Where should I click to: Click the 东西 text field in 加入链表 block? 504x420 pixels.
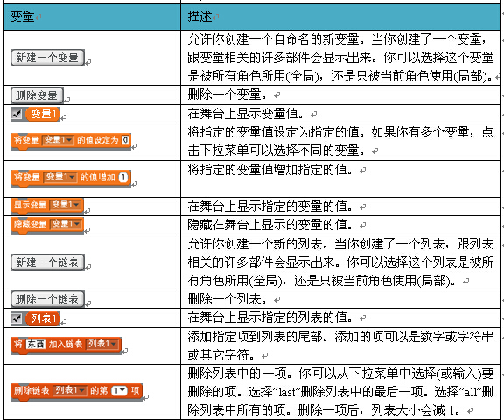tap(35, 344)
